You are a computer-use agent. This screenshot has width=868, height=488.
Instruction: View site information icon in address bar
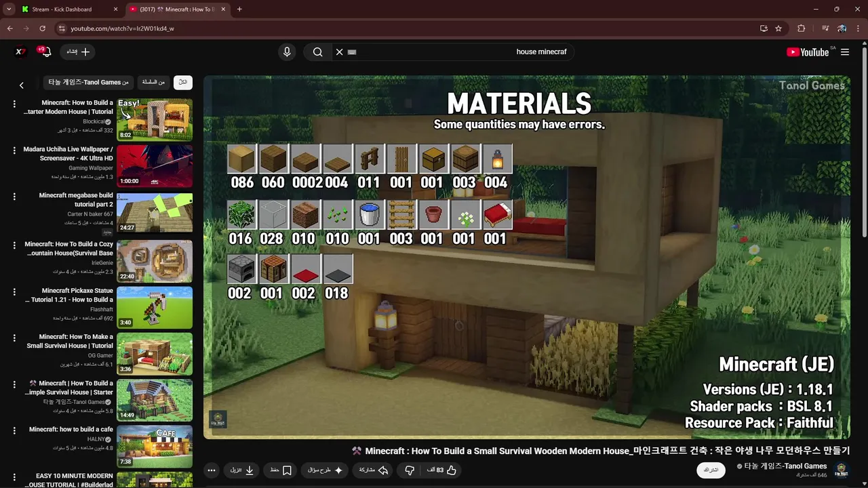pyautogui.click(x=62, y=28)
